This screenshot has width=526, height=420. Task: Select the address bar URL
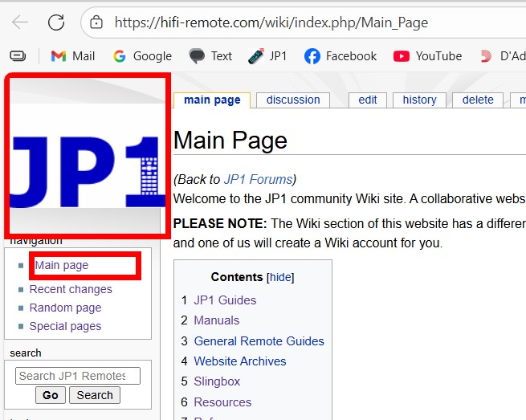(271, 22)
